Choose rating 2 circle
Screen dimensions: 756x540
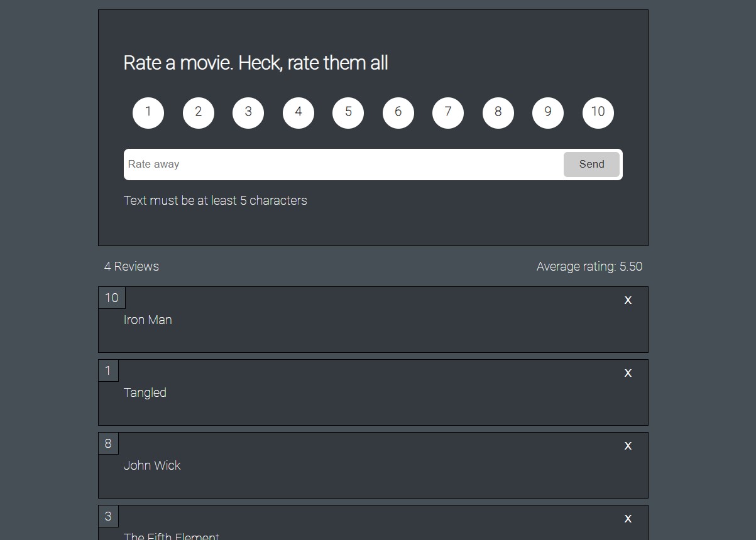pos(199,113)
